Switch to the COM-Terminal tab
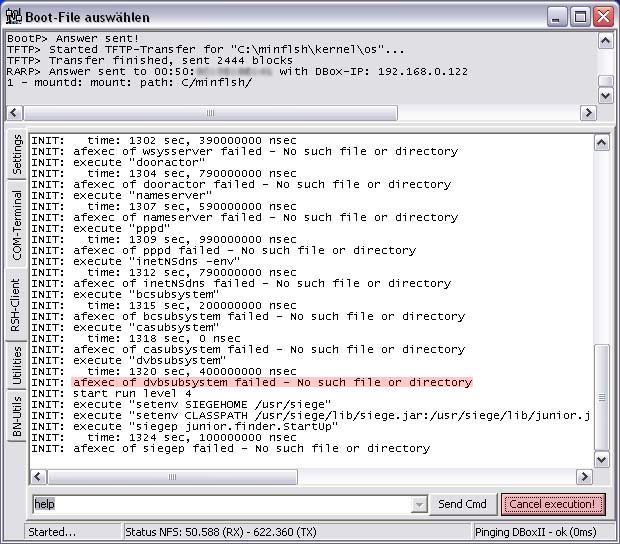The height and width of the screenshot is (544, 620). coord(17,224)
